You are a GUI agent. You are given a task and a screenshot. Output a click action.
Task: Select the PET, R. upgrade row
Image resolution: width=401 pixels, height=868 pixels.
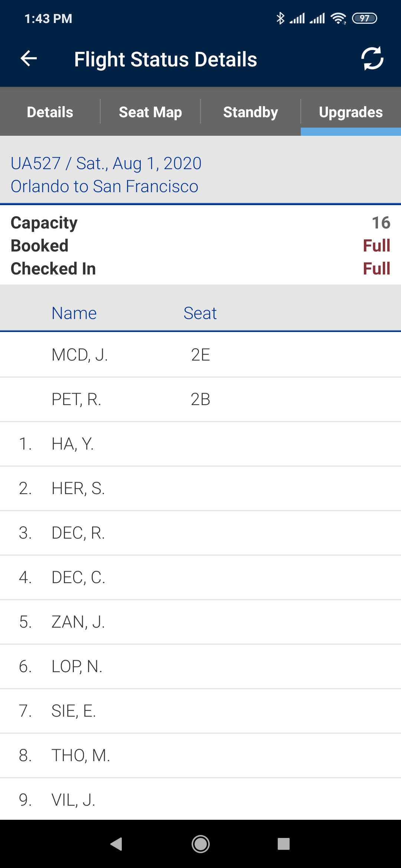click(x=200, y=400)
